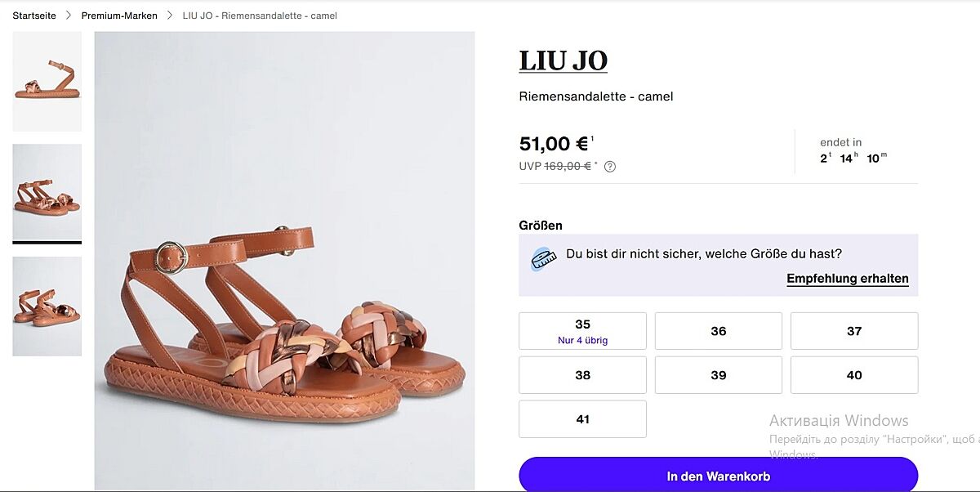Click the chevron after Premium-Marken breadcrumb
The height and width of the screenshot is (492, 980).
click(x=170, y=16)
